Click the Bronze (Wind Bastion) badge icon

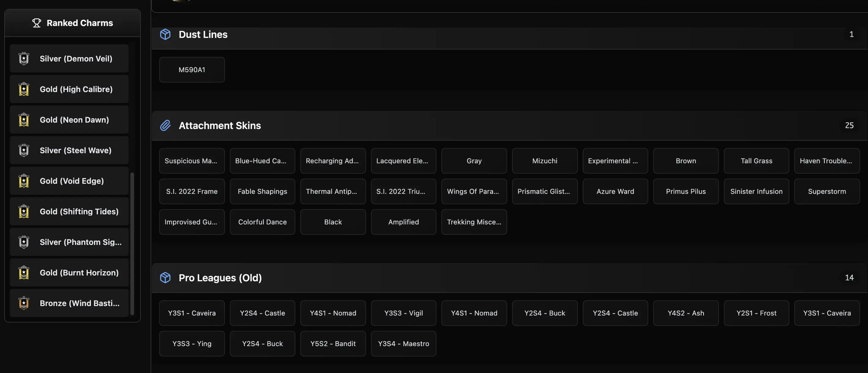tap(24, 303)
